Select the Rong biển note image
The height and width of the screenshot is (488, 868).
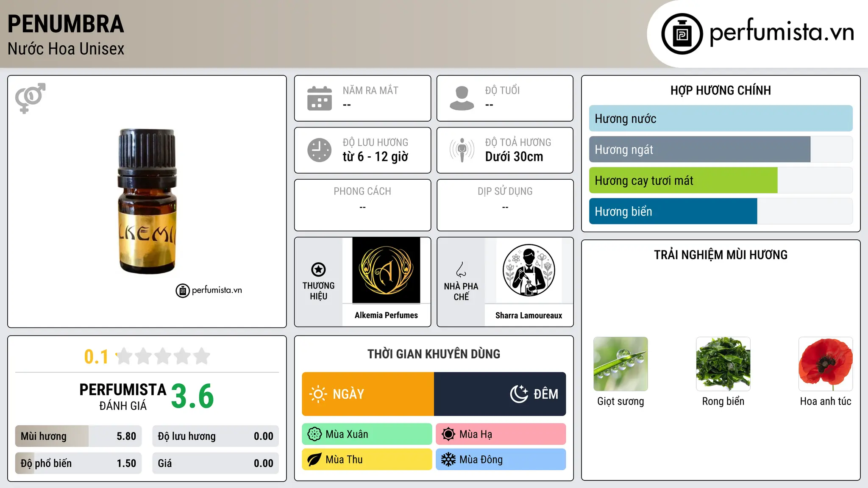coord(723,364)
